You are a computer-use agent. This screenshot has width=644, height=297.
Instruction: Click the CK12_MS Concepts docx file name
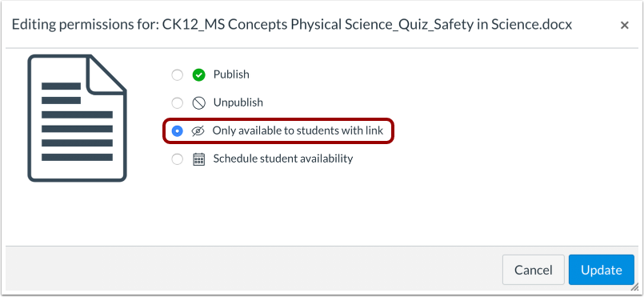tap(367, 25)
